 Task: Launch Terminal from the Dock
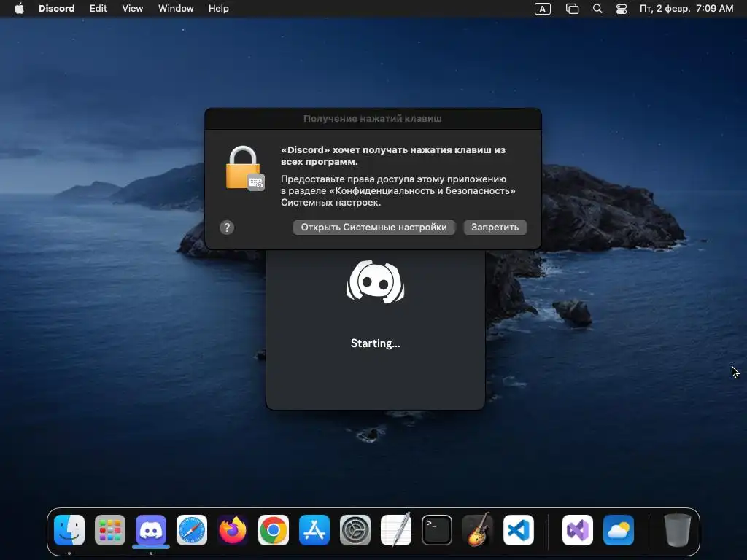(437, 530)
